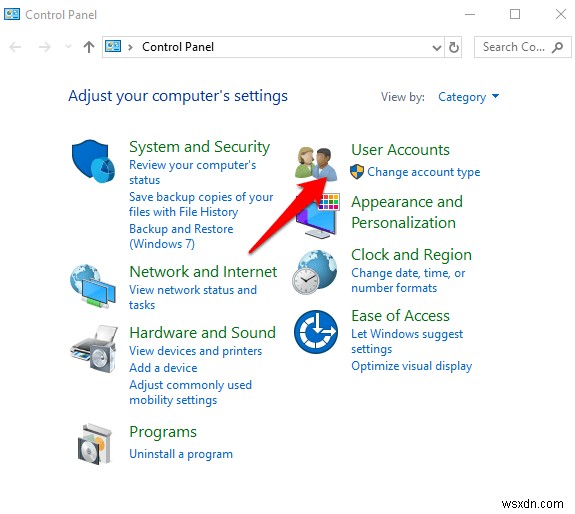Open the Hardware and Sound printer icon
575x514 pixels.
tap(94, 348)
